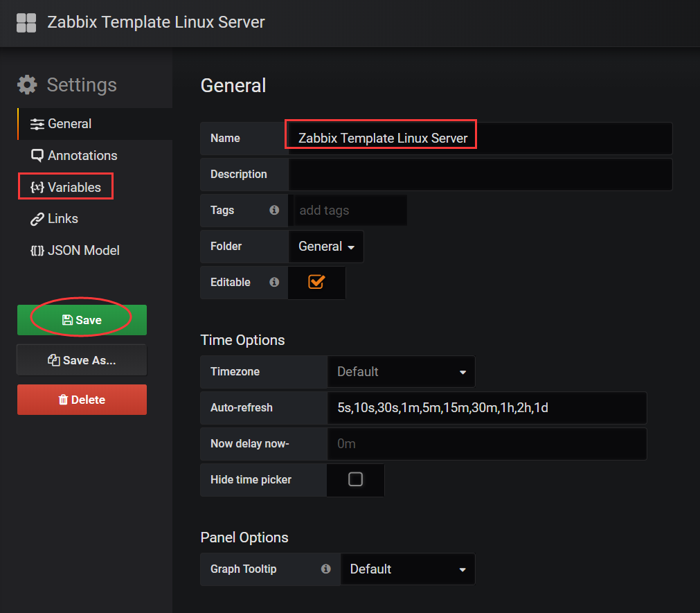Click the Grafana dashboard grid icon

coord(26,22)
